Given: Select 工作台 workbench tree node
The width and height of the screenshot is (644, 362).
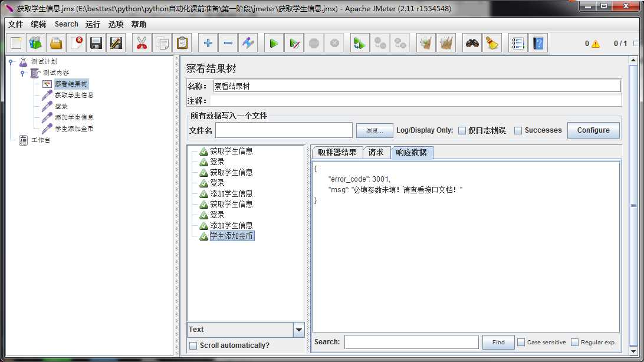Looking at the screenshot, I should pyautogui.click(x=41, y=140).
